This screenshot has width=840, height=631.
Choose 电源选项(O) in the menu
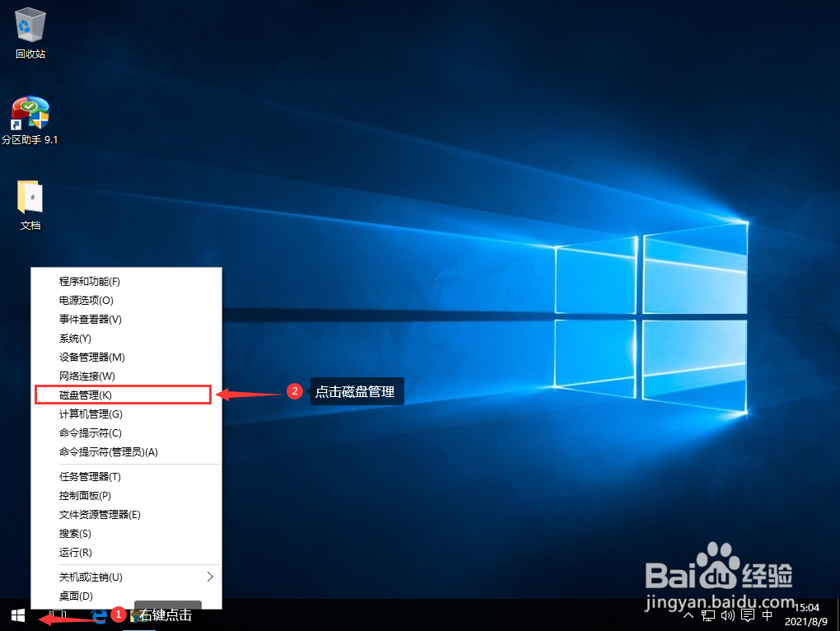pos(127,301)
